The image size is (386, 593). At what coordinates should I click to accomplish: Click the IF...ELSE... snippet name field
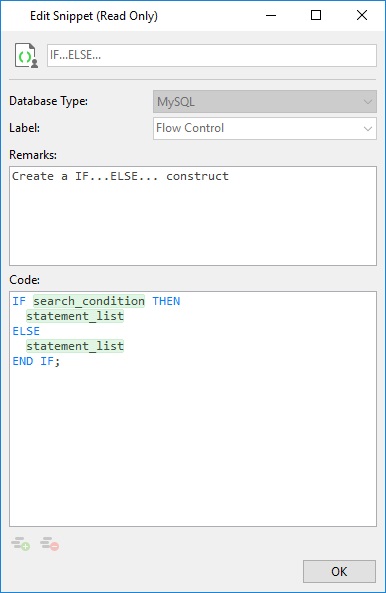(212, 56)
